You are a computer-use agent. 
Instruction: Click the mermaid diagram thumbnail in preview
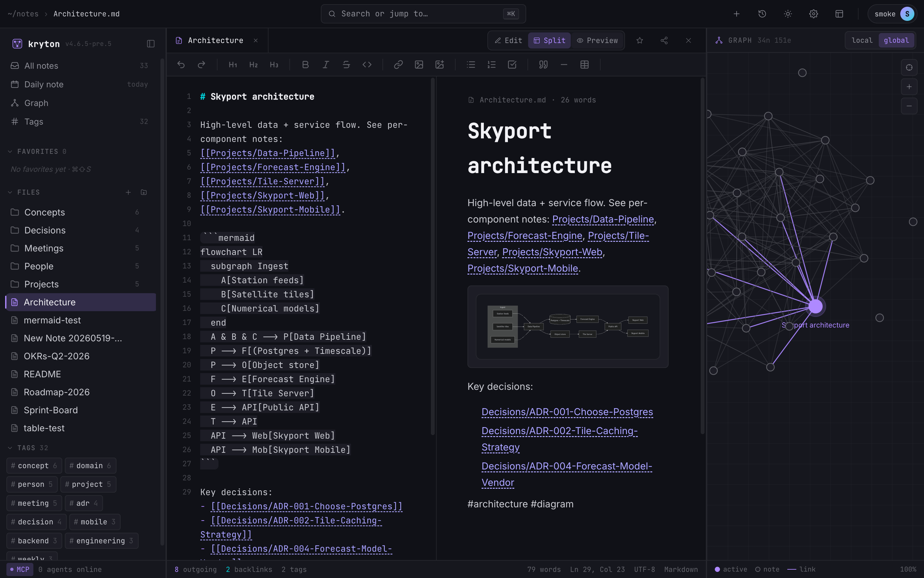[x=568, y=327]
